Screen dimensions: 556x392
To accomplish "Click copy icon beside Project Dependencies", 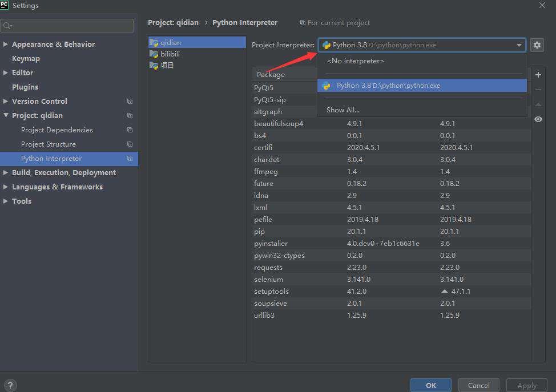I will tap(130, 130).
